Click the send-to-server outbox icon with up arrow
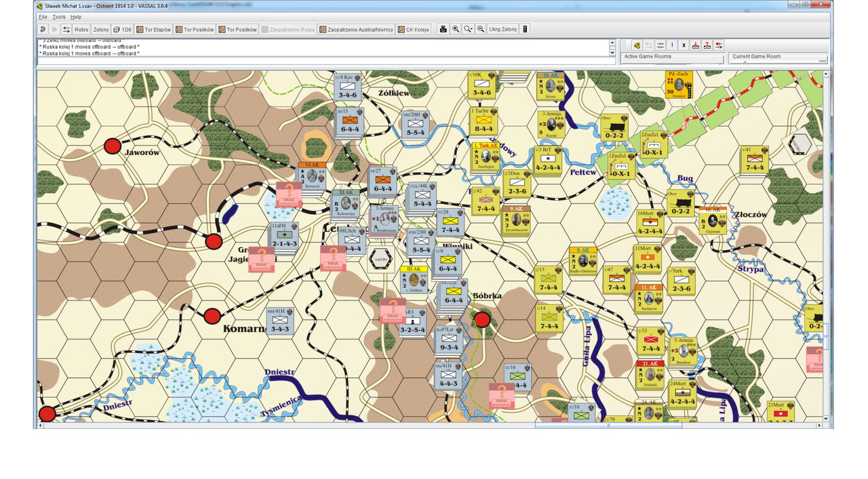 point(707,45)
